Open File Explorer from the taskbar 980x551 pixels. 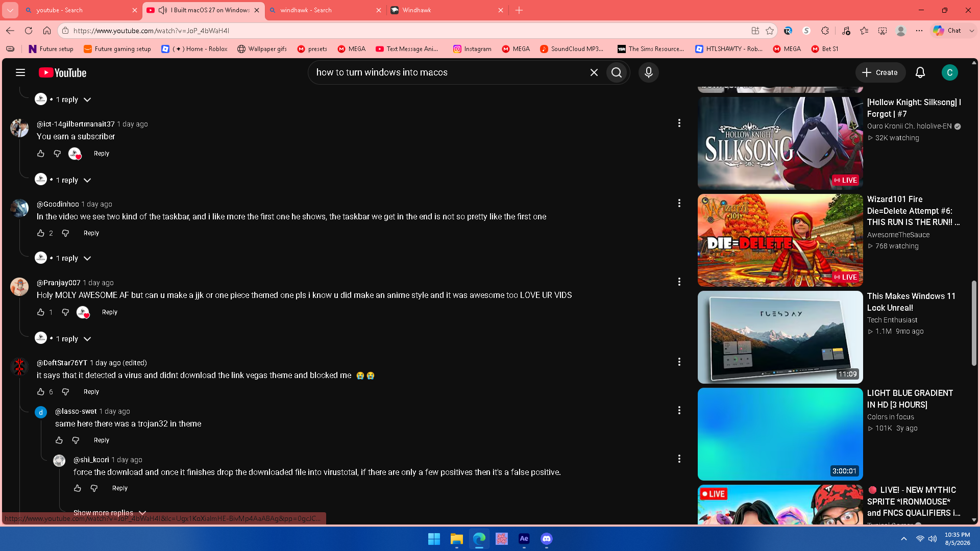point(456,539)
